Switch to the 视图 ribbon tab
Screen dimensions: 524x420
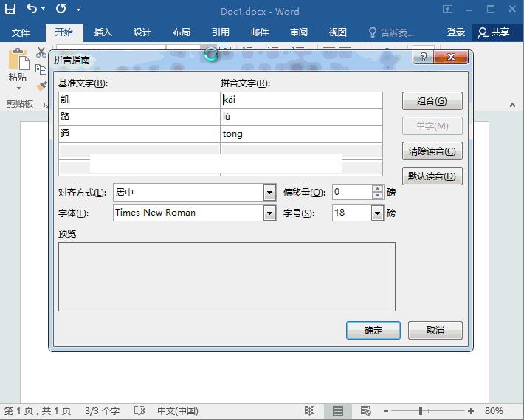(338, 32)
